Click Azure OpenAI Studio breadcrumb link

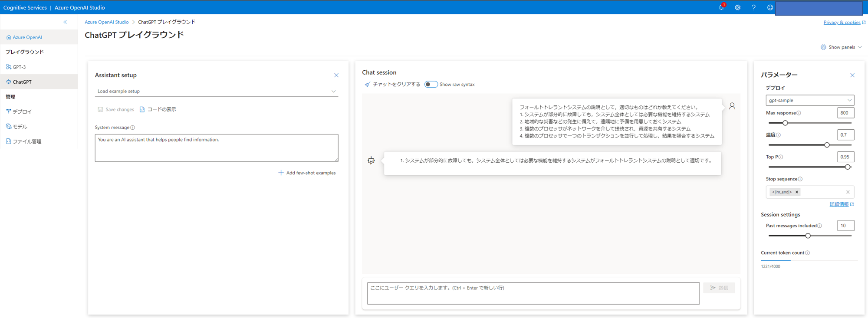107,22
